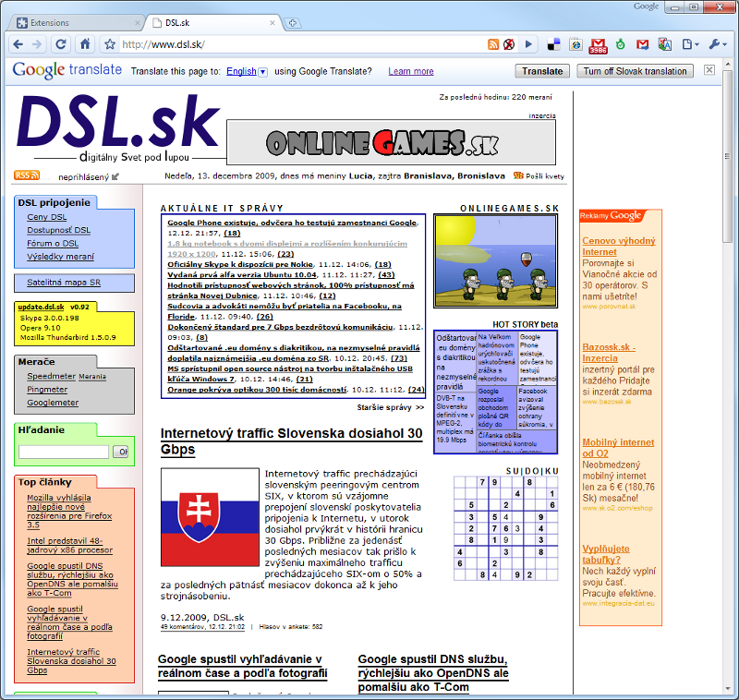Open Mozilla vyhlásila najlepšie rozšírenia link
Screen dimensions: 739x700
(69, 511)
